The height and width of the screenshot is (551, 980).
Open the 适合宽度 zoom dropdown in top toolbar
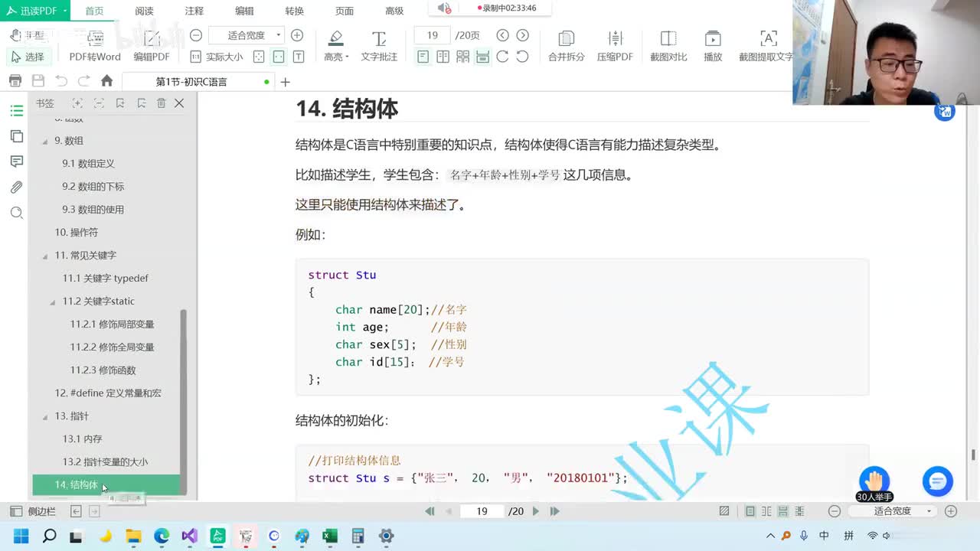pos(246,35)
